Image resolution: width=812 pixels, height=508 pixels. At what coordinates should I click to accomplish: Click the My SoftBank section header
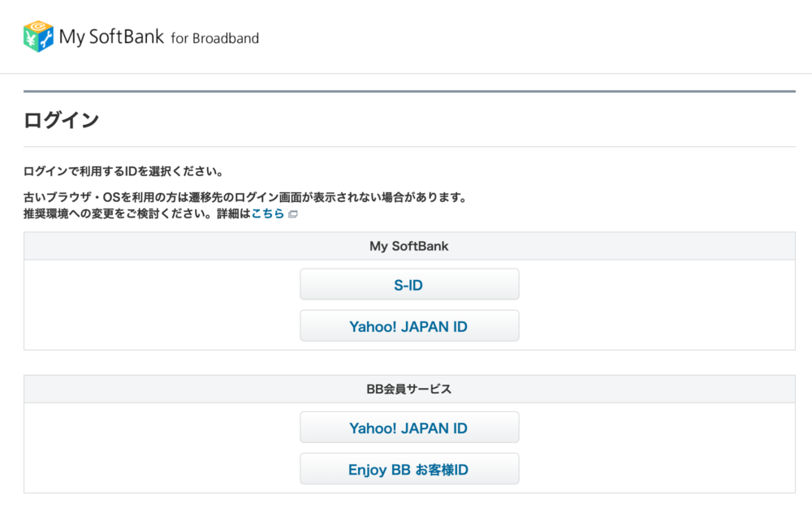coord(409,246)
